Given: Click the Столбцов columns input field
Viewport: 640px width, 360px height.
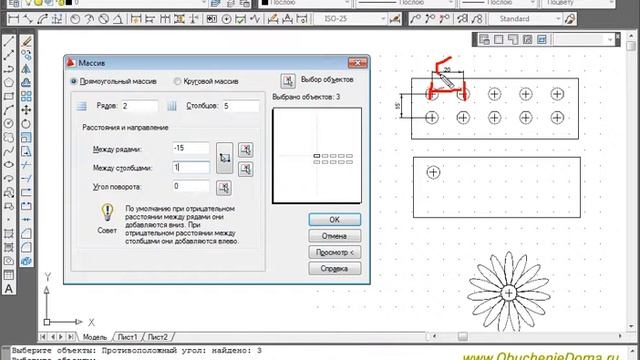Looking at the screenshot, I should (240, 106).
